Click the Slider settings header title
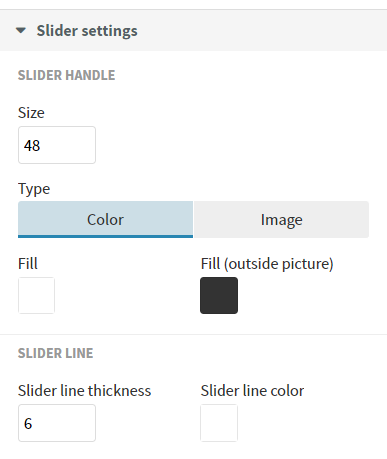 87,31
